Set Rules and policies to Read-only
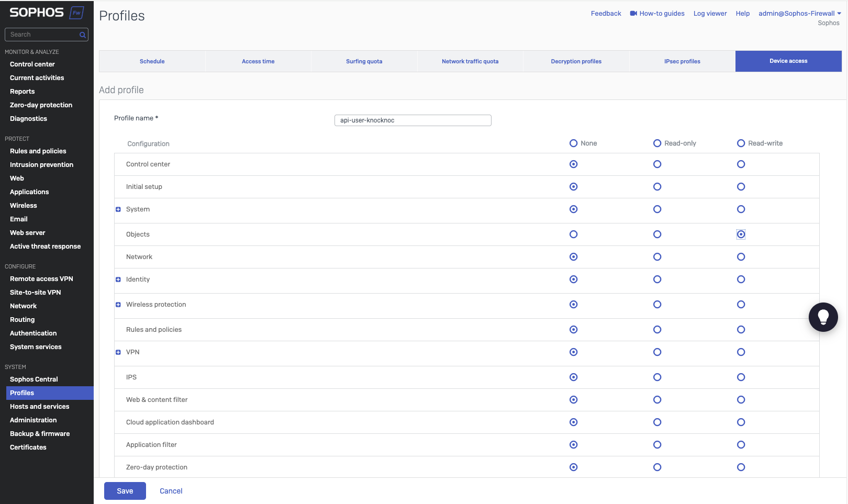The width and height of the screenshot is (848, 504). [657, 330]
